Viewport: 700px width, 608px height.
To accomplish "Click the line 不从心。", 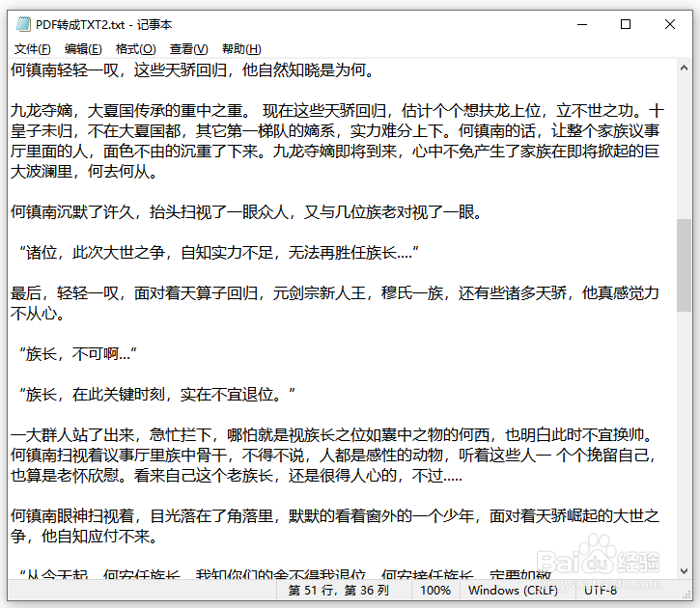I will (38, 314).
